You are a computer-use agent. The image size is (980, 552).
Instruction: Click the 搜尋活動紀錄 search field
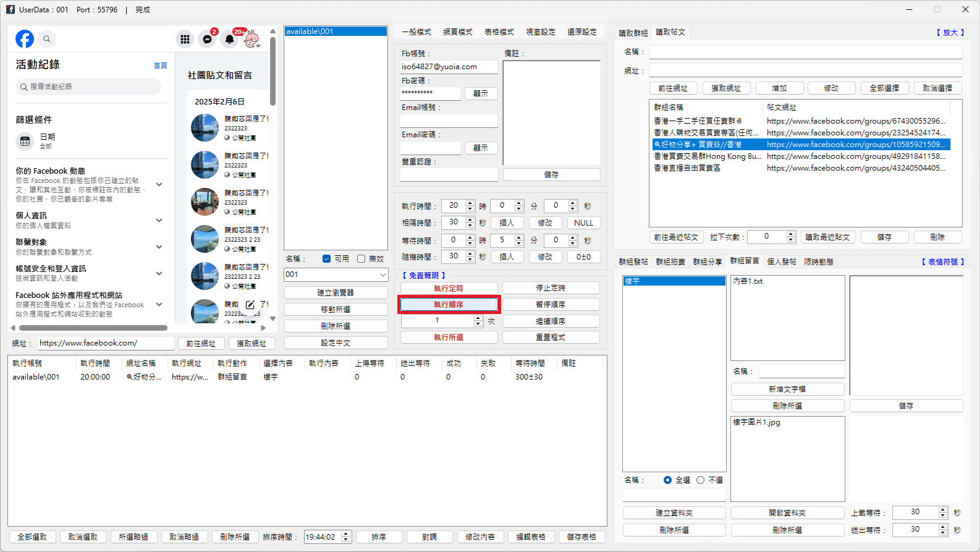[x=88, y=87]
